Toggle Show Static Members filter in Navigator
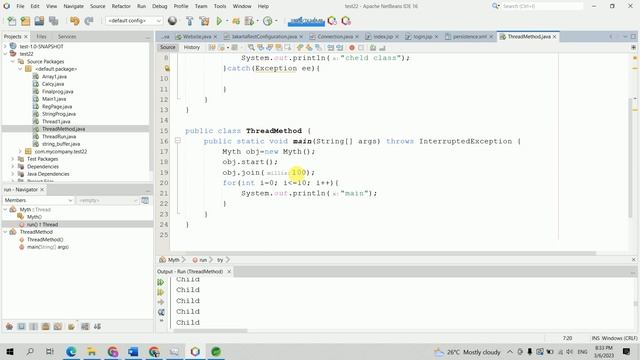The image size is (640, 360). coord(33,327)
